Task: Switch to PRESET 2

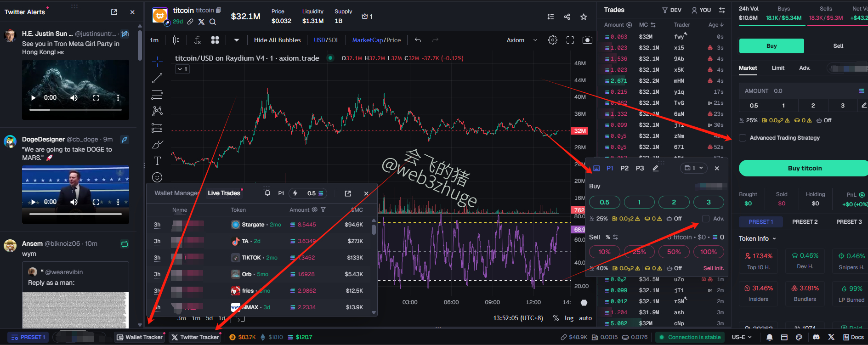Action: coord(805,222)
